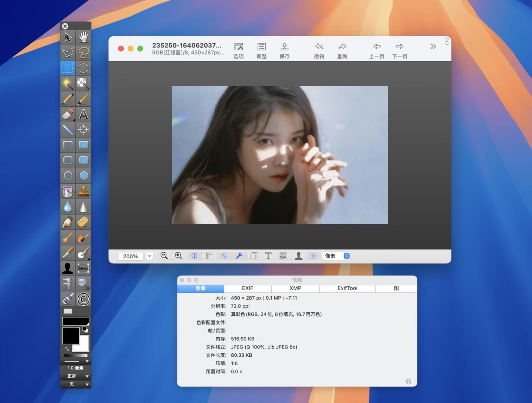Select the glue tube tool
Screen dimensions: 532x403
coord(68,299)
